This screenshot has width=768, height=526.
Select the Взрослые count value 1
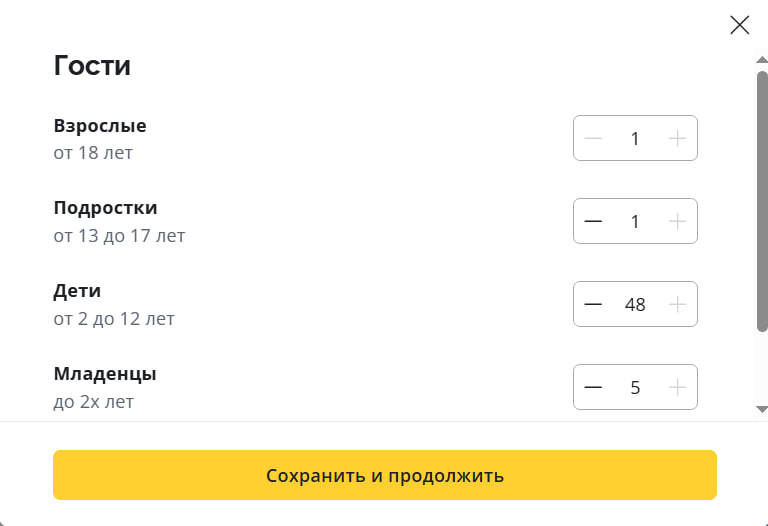click(x=635, y=138)
